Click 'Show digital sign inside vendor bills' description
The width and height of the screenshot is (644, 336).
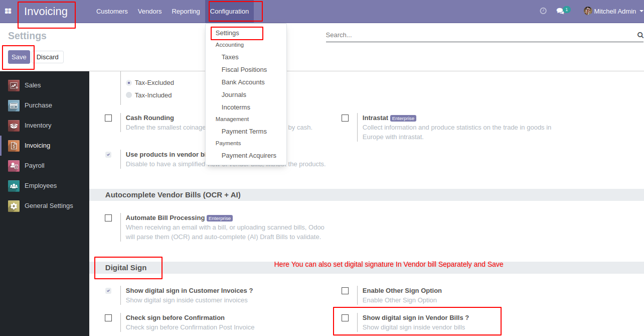tap(414, 327)
